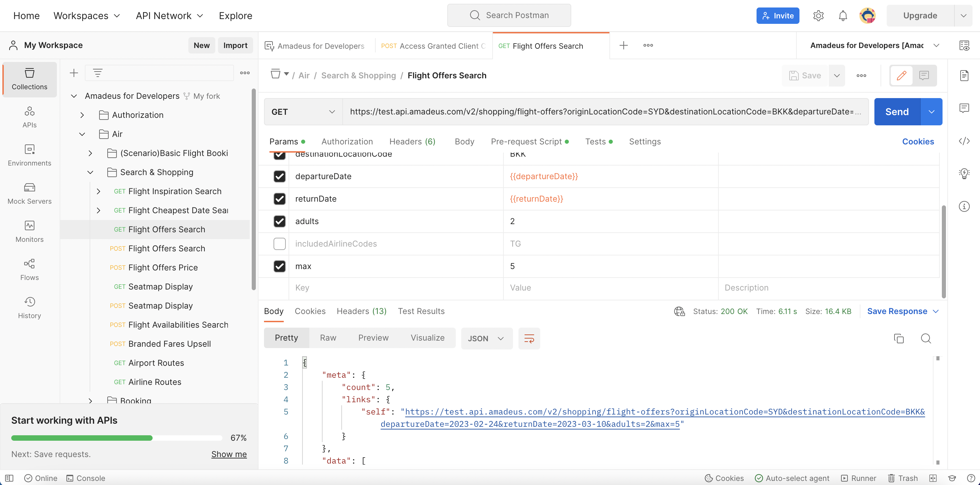Open the History sidebar panel
980x485 pixels.
click(29, 307)
